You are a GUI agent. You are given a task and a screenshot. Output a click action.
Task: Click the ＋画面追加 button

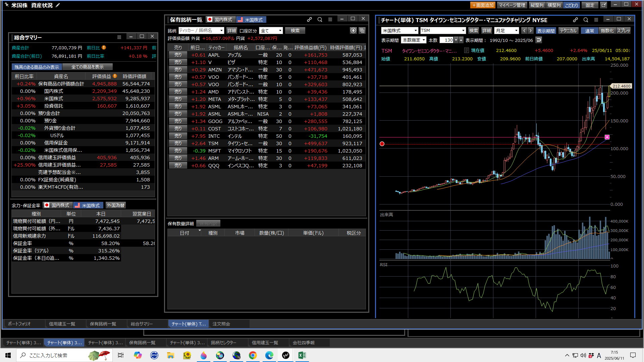tap(483, 5)
